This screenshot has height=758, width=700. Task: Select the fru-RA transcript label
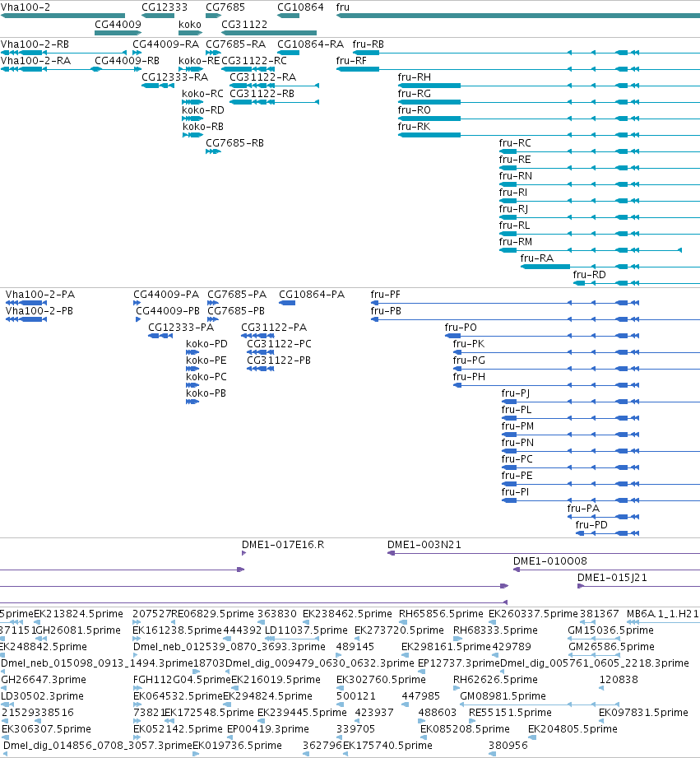536,258
